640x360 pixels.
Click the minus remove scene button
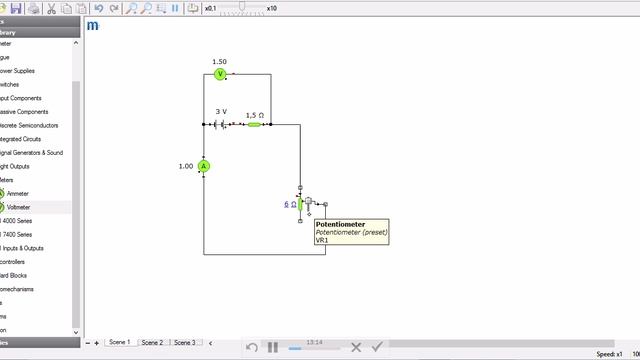88,343
